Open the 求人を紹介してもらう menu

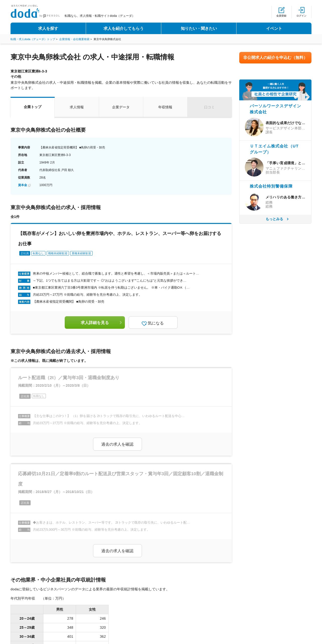coord(123,28)
